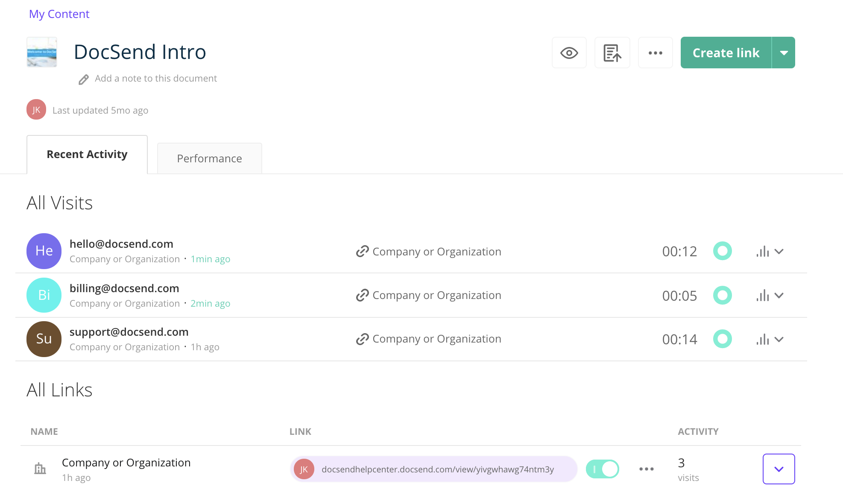Expand the link row purple chevron button
This screenshot has width=843, height=504.
779,469
